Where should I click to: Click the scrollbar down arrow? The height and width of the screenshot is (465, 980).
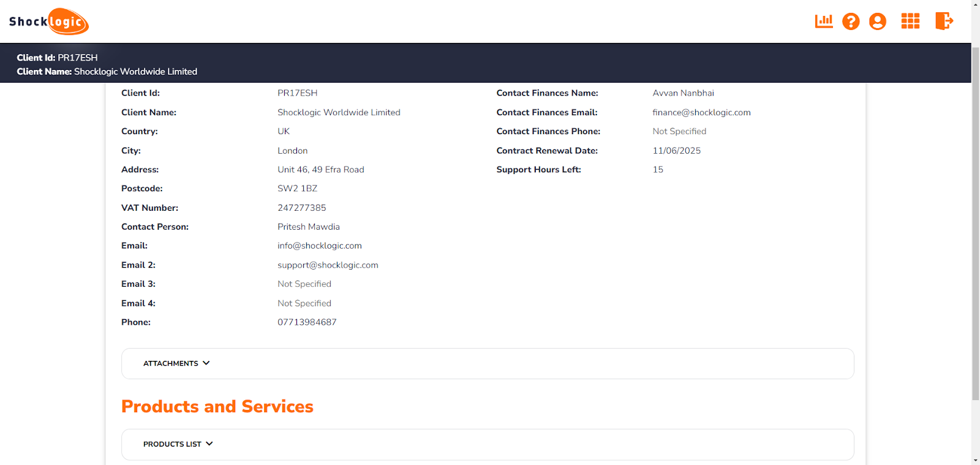coord(976,460)
